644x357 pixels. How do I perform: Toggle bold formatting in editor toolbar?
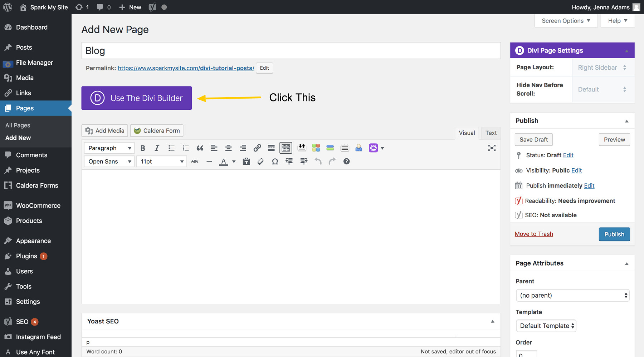pyautogui.click(x=143, y=148)
